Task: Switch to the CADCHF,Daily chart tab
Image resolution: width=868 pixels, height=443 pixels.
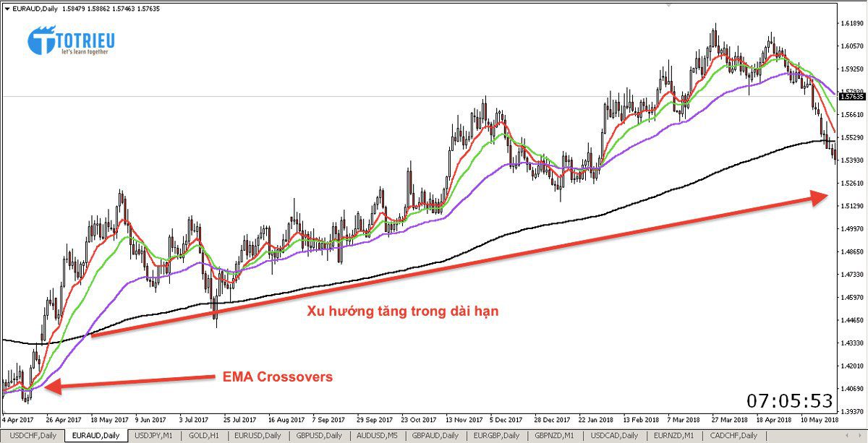Action: (x=735, y=436)
